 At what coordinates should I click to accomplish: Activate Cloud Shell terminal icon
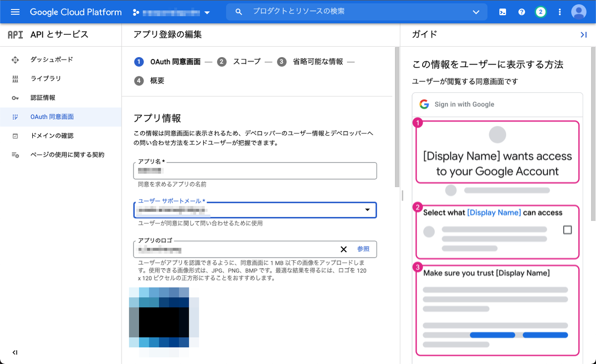click(x=503, y=12)
